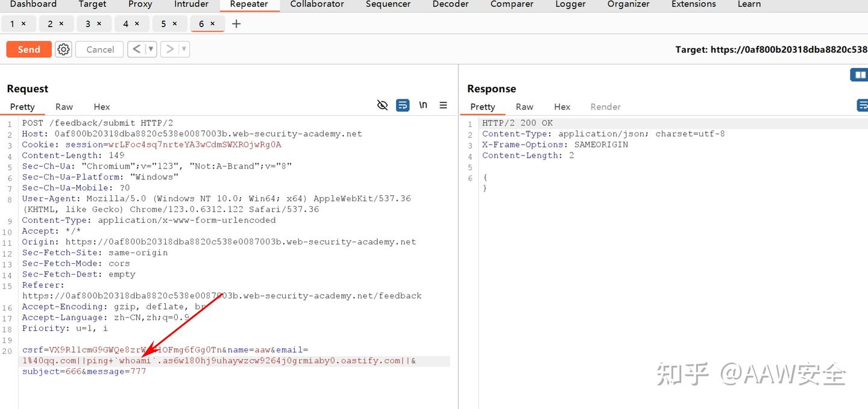
Task: Expand the forward history dropdown arrow
Action: click(x=184, y=49)
